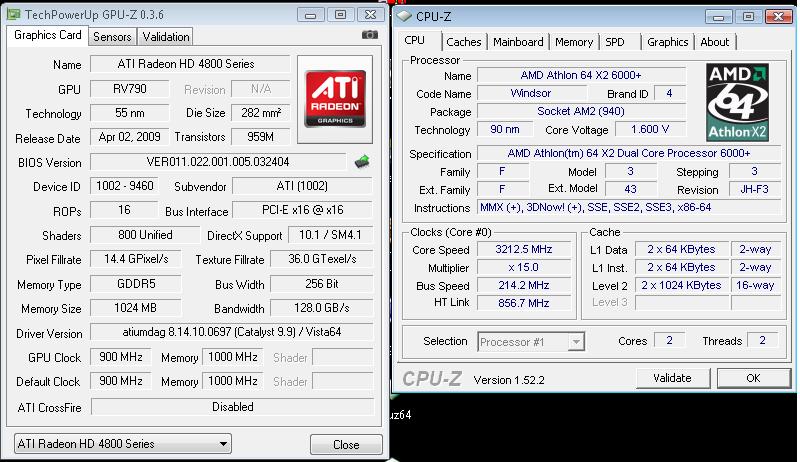
Task: Click the Level 2 cache 2 x 1024 KBytes value
Action: (x=682, y=285)
